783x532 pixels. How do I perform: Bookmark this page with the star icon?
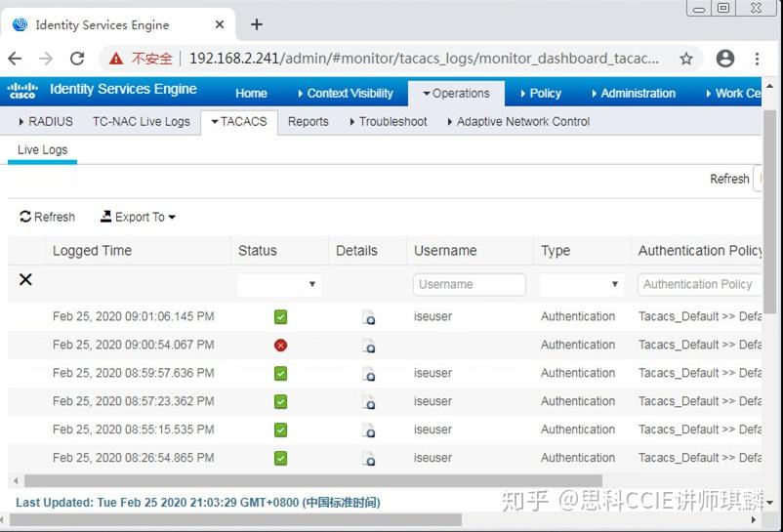click(686, 59)
